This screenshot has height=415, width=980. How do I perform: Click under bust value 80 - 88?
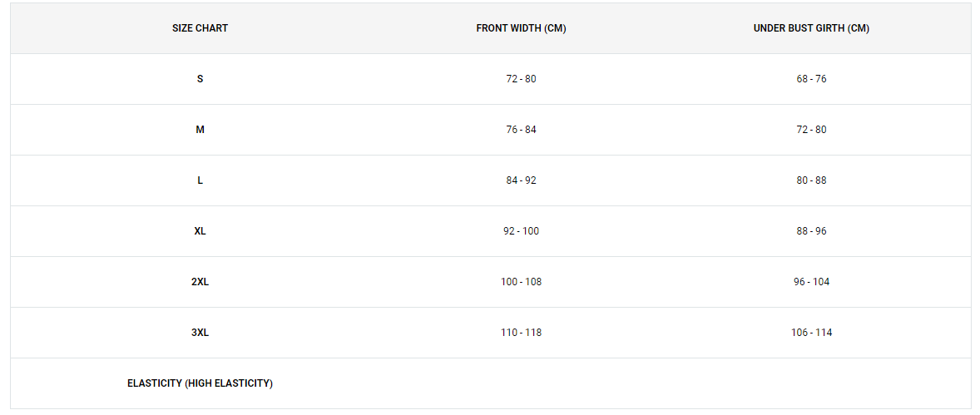tap(811, 180)
